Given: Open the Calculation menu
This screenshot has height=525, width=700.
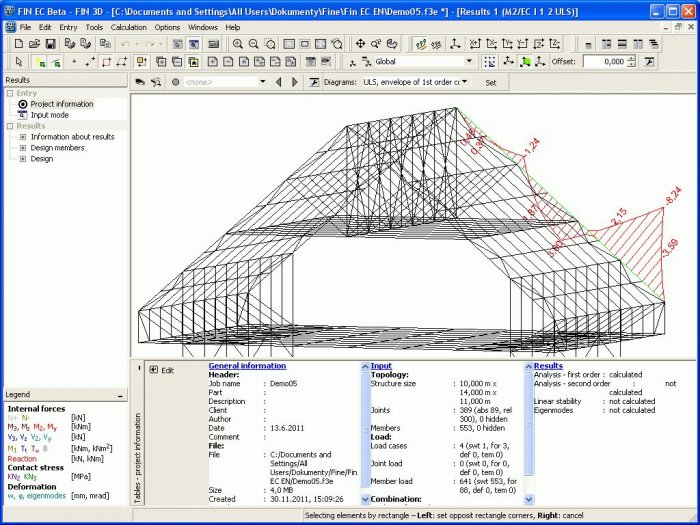Looking at the screenshot, I should (x=128, y=27).
